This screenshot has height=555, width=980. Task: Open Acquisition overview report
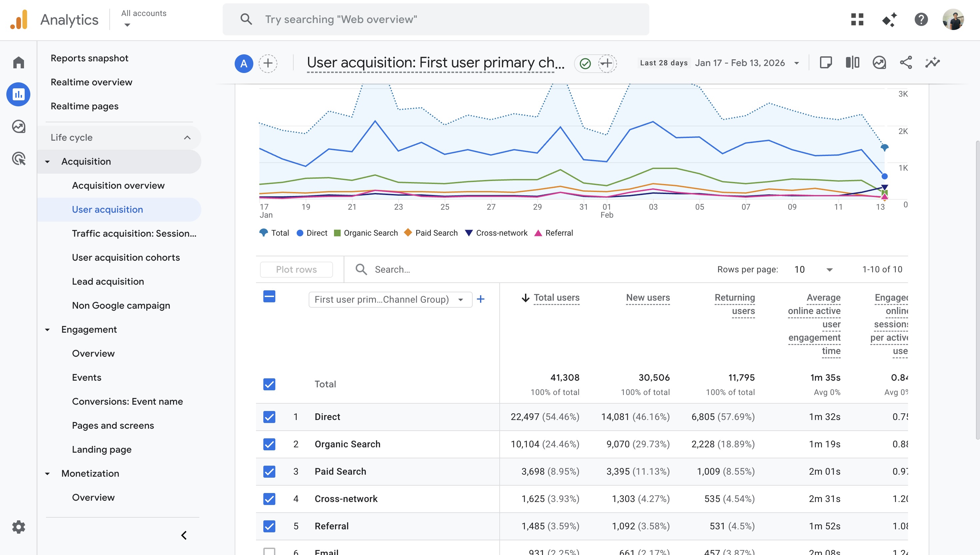coord(118,186)
